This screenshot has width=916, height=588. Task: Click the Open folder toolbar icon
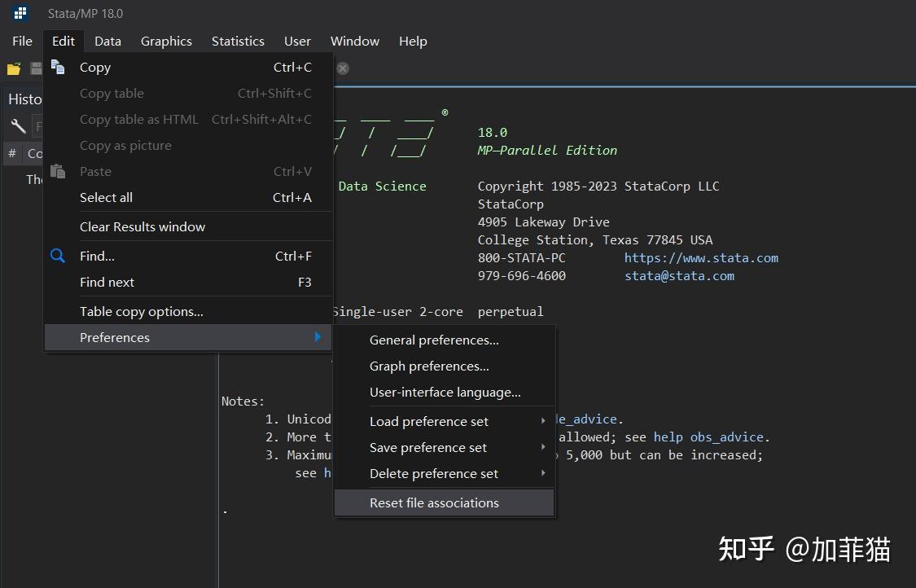pos(14,68)
